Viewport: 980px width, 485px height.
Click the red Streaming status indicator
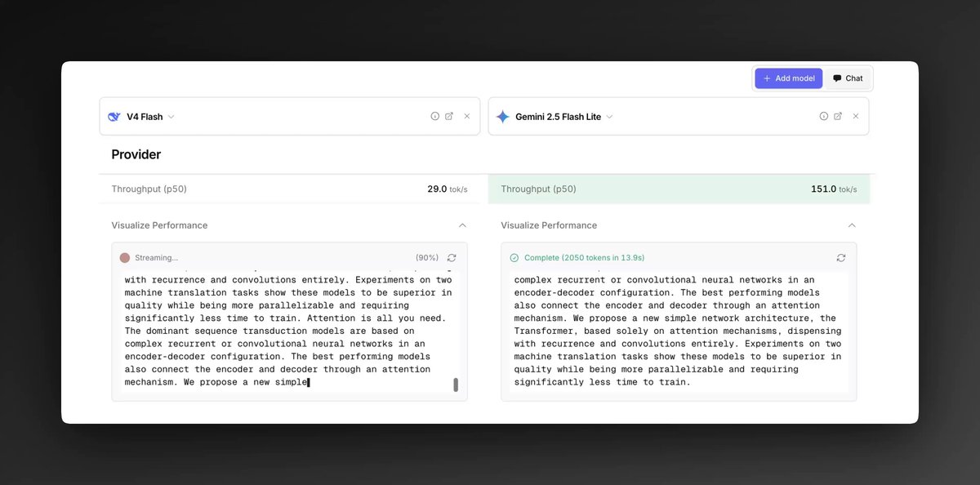coord(125,257)
